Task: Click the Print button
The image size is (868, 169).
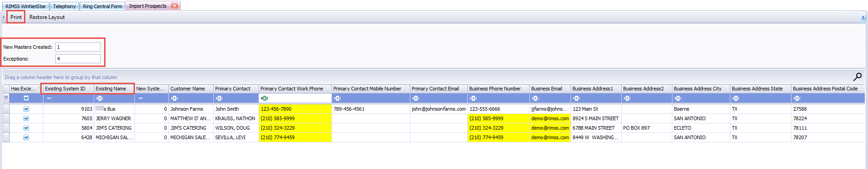Action: pos(16,17)
